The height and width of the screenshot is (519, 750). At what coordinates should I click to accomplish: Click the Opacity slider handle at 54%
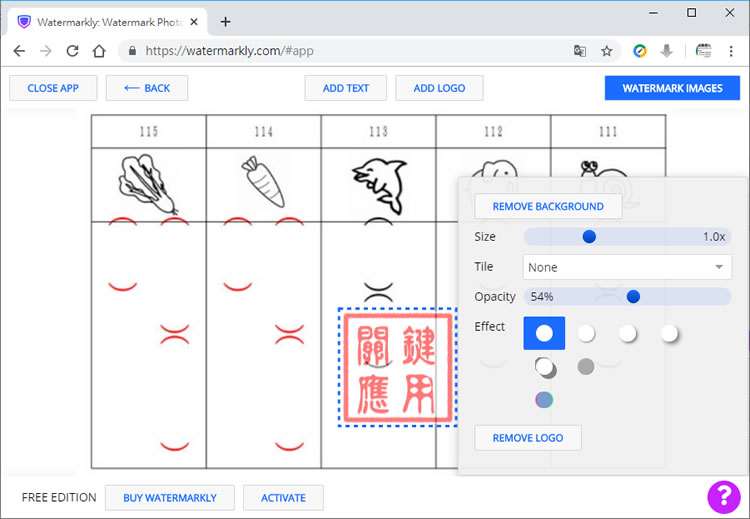[x=633, y=296]
